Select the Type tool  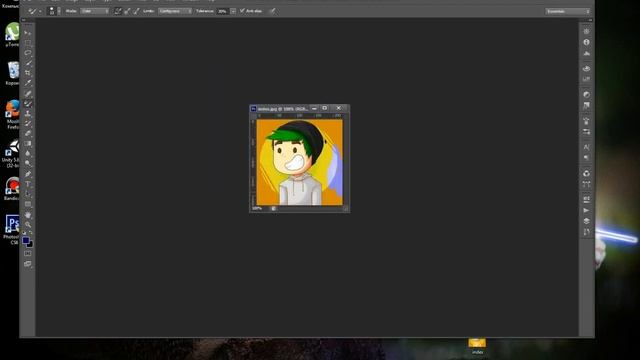tap(28, 184)
